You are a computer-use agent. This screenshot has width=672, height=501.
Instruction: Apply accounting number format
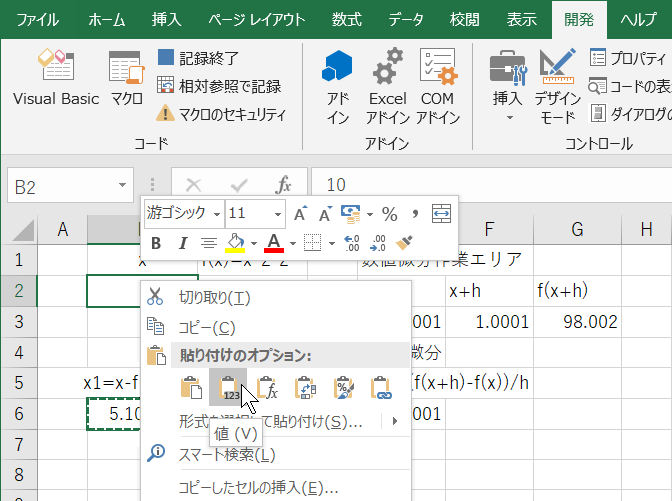tap(351, 213)
